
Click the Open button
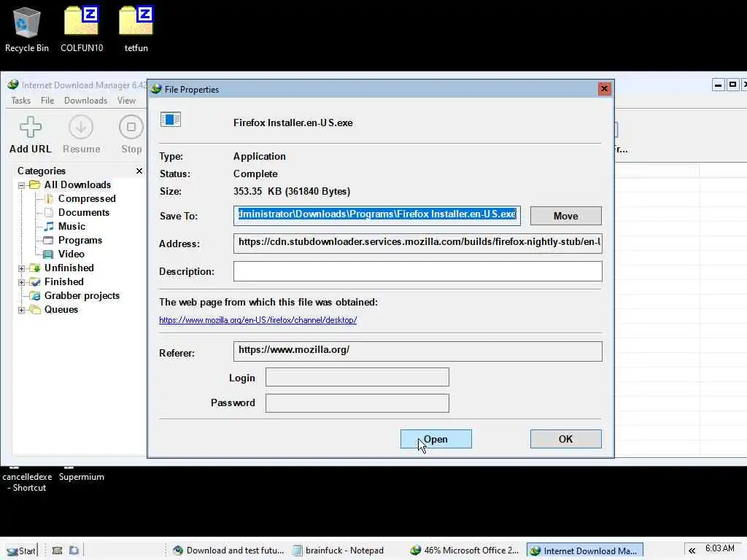click(x=436, y=439)
